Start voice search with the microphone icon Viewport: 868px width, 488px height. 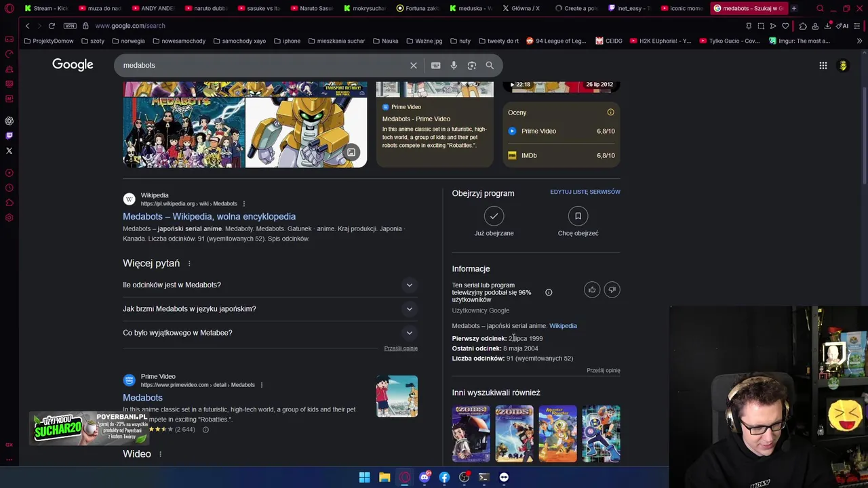tap(454, 65)
